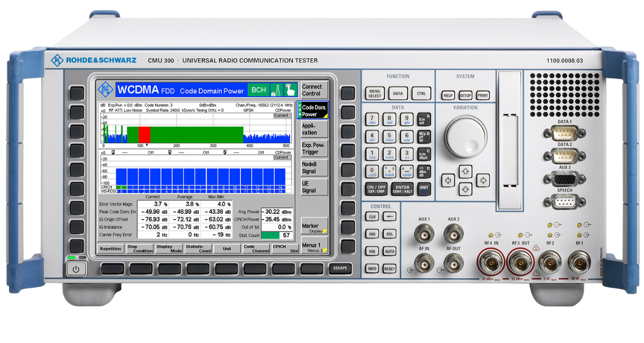Image resolution: width=644 pixels, height=343 pixels.
Task: Click the down arrow cursor key
Action: tap(465, 189)
